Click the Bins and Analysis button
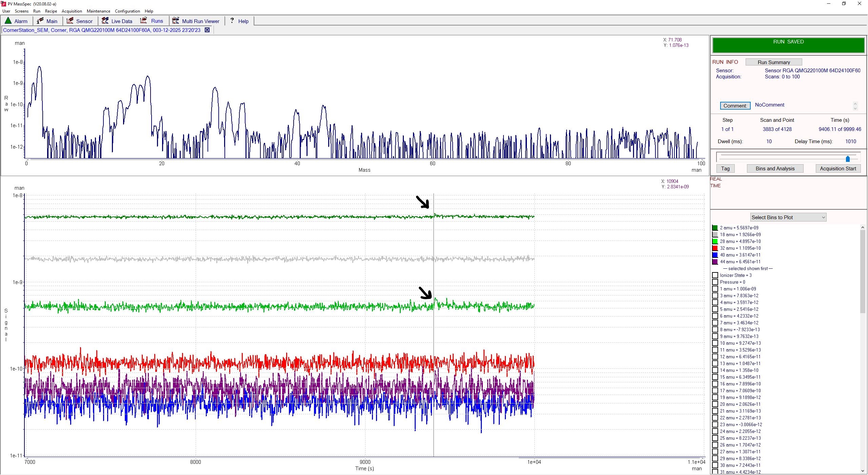Image resolution: width=868 pixels, height=475 pixels. coord(775,168)
